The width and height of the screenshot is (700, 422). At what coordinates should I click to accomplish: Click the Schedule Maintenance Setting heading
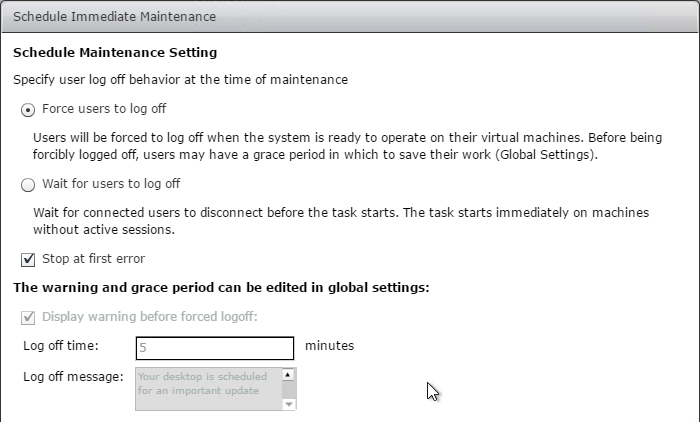click(x=115, y=53)
